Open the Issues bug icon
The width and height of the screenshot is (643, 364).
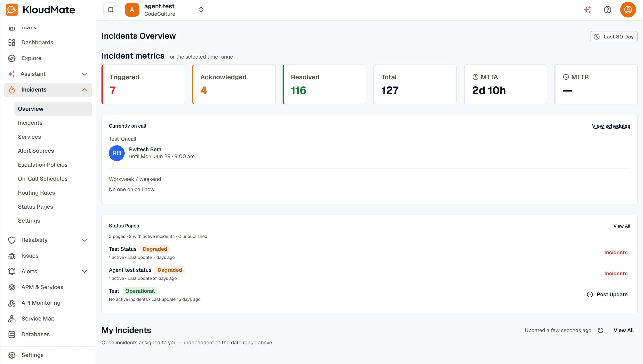[x=12, y=256]
